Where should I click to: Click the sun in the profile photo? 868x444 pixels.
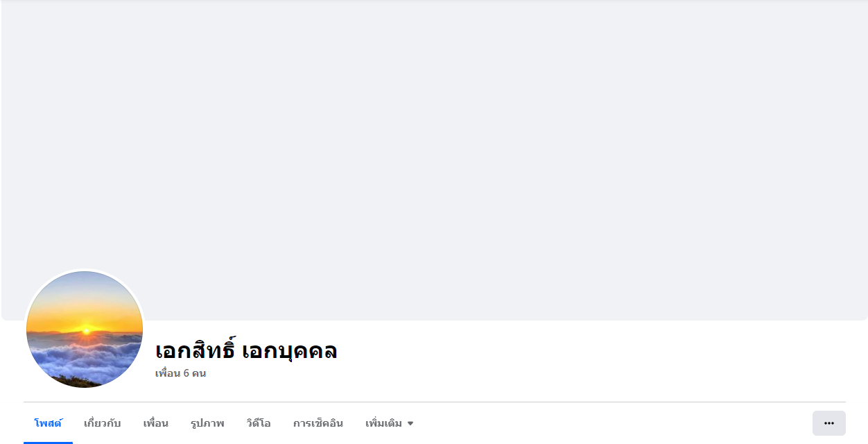(86, 331)
